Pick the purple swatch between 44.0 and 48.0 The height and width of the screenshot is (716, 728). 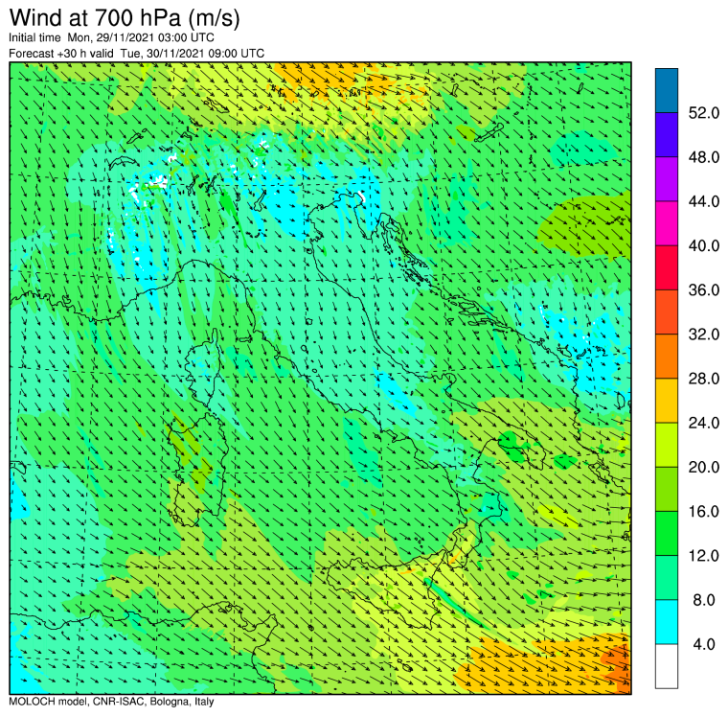pyautogui.click(x=667, y=179)
